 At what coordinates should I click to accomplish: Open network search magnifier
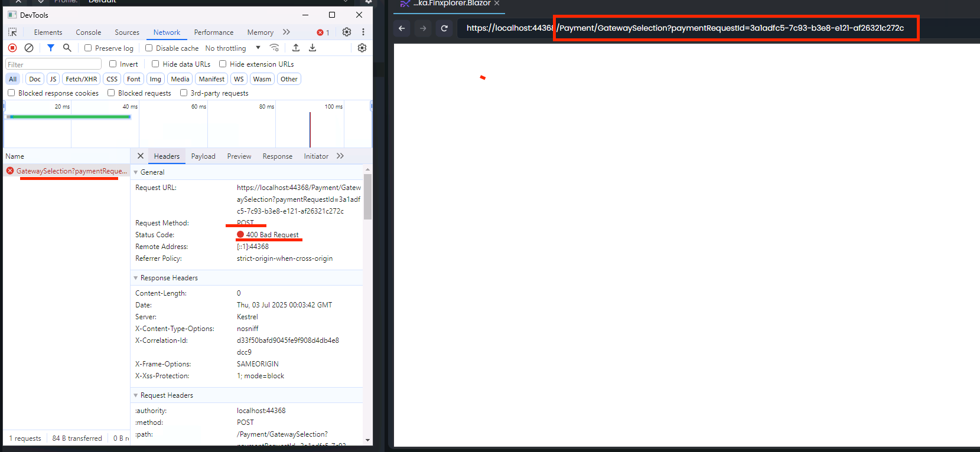(67, 48)
